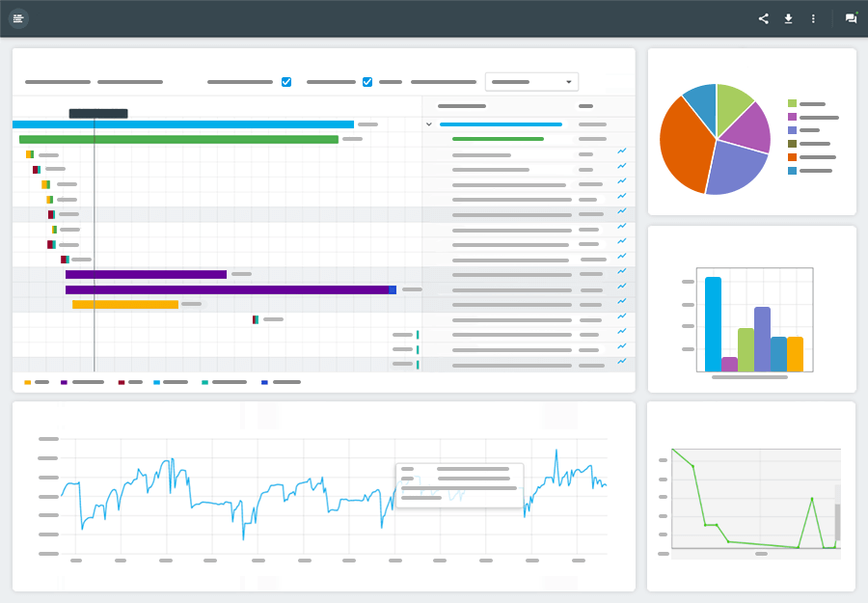Click the dark label above the blue Gantt bar

[99, 113]
